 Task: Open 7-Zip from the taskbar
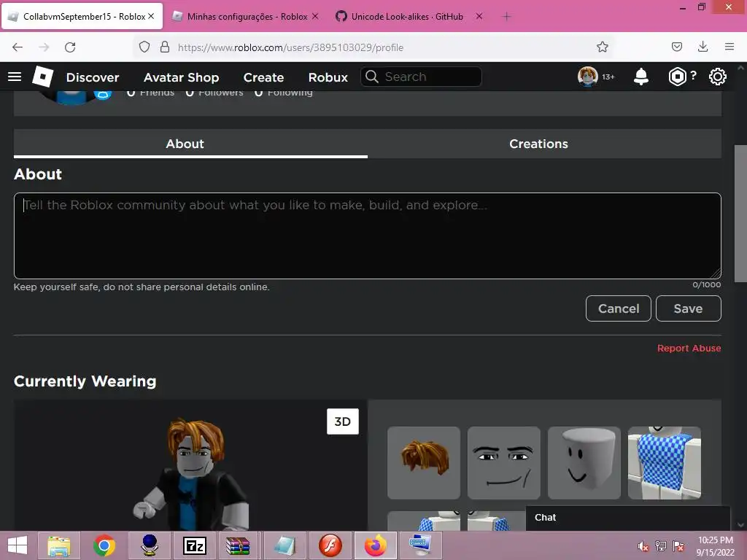[194, 545]
